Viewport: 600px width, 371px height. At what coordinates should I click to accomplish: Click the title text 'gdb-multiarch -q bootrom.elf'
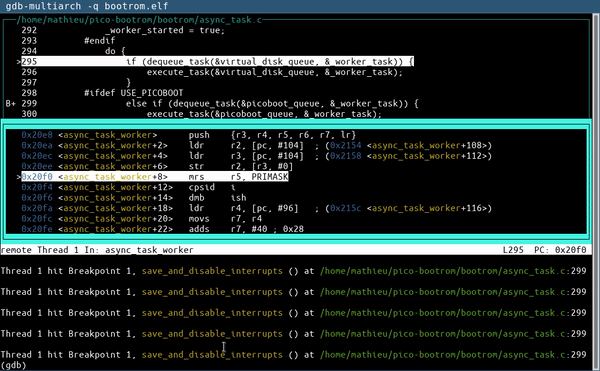click(86, 6)
